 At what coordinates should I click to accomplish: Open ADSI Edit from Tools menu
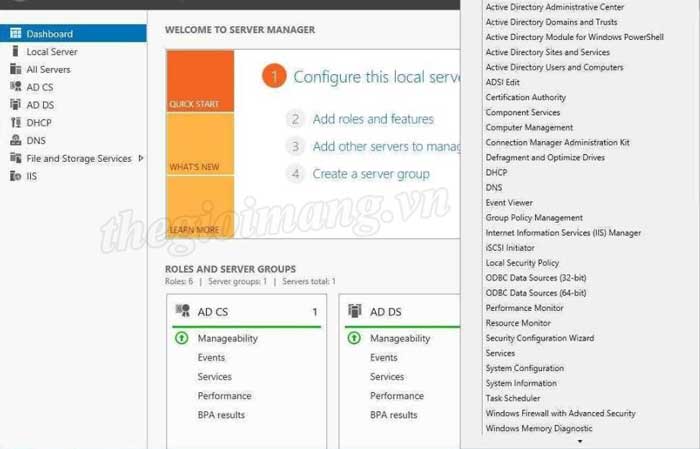click(x=503, y=82)
